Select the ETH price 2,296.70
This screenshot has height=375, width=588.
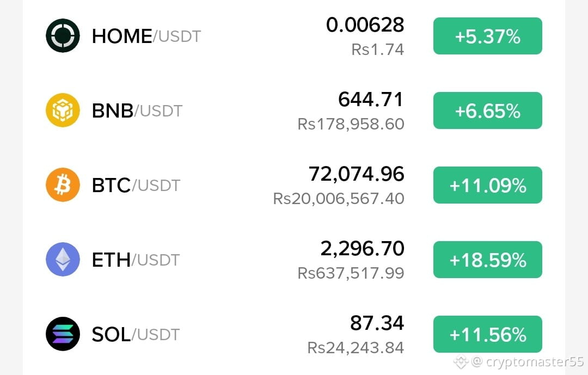click(362, 249)
